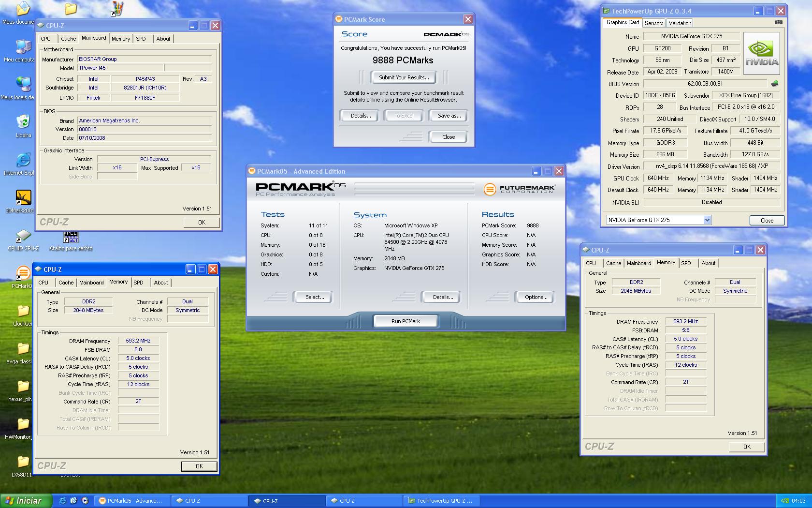The image size is (812, 508).
Task: Click the American Megatrends Inc. BIOS brand value
Action: (x=144, y=120)
